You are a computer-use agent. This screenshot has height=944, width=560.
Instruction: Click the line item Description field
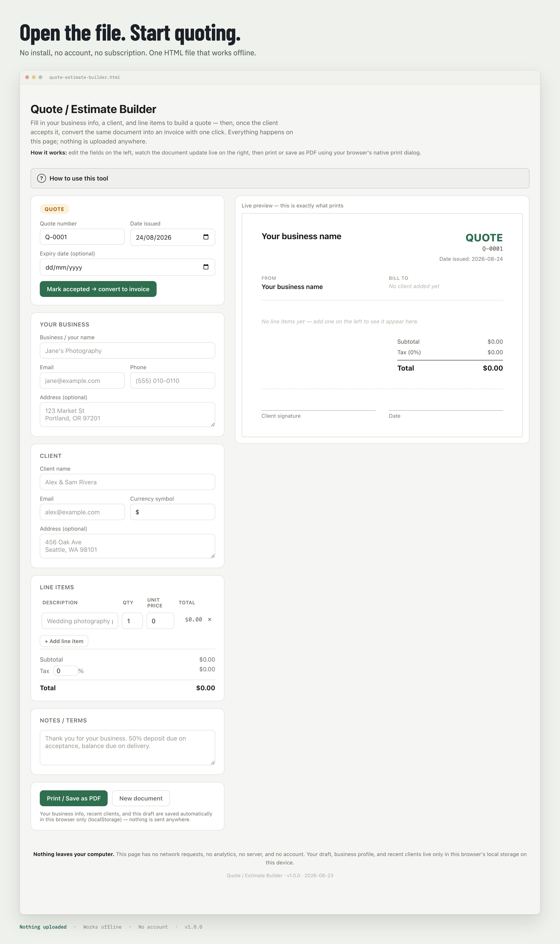point(80,621)
